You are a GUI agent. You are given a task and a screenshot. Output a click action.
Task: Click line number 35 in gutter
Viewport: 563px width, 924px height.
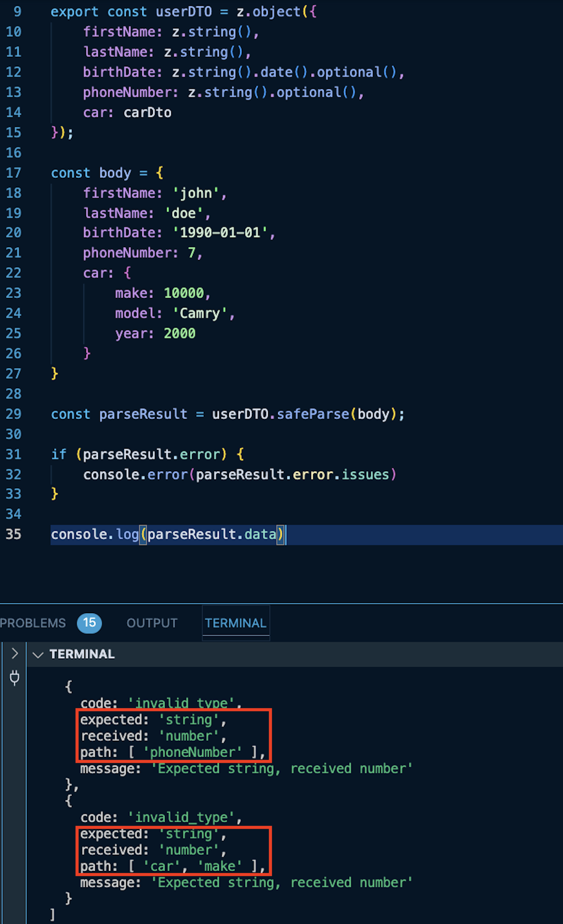[x=13, y=534]
